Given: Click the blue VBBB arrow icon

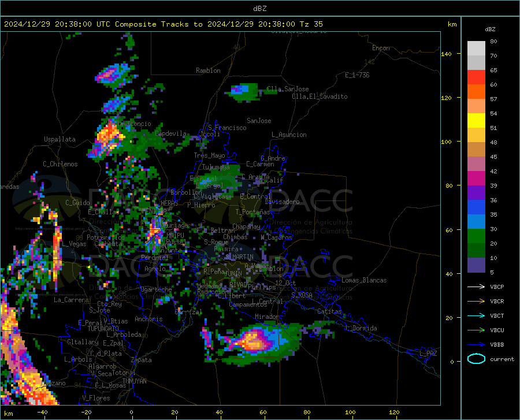Looking at the screenshot, I should tap(476, 344).
